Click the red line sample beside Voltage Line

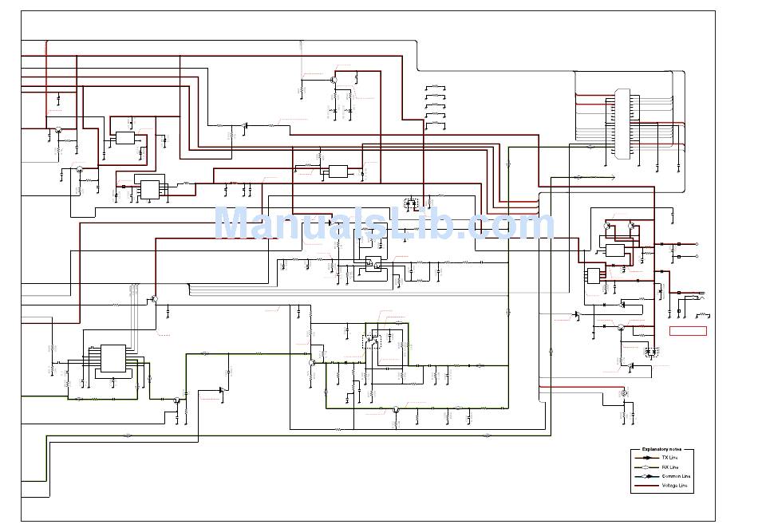(647, 486)
